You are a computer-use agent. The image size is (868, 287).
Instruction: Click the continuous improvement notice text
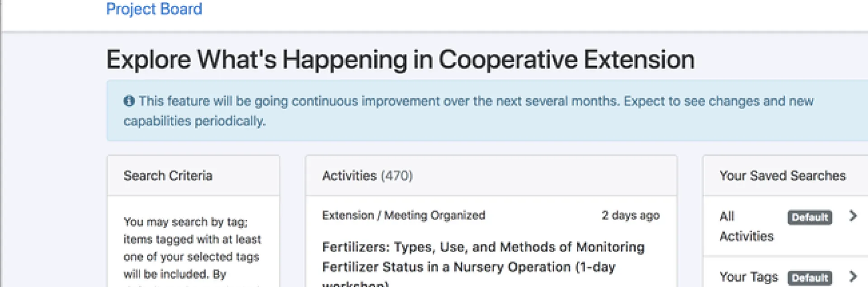476,101
